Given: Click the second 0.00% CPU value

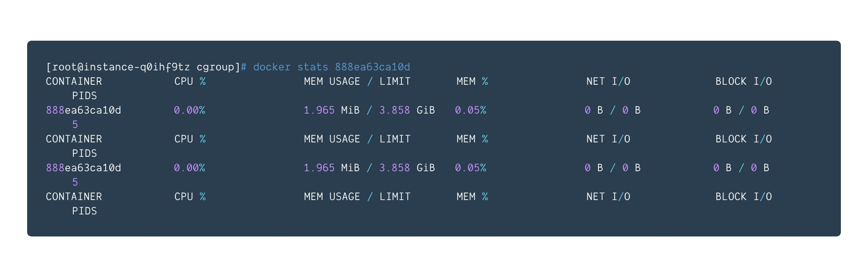Looking at the screenshot, I should pyautogui.click(x=189, y=168).
